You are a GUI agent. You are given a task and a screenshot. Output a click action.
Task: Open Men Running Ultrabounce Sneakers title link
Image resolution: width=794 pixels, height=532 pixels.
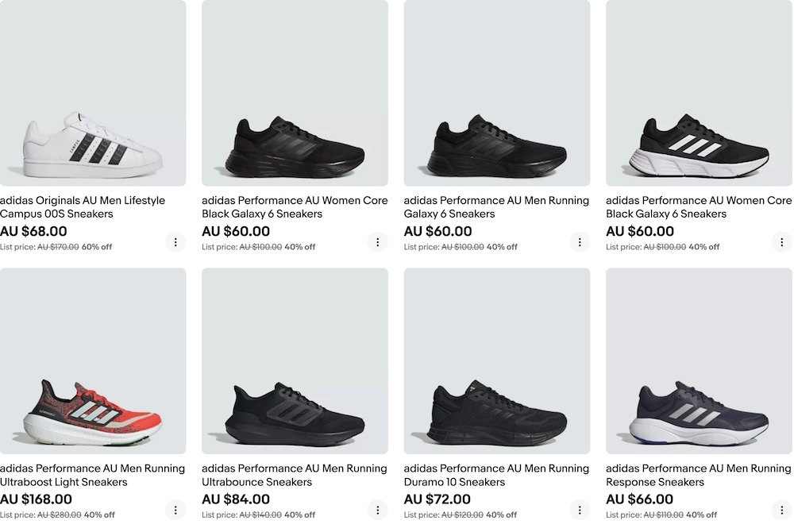[295, 476]
